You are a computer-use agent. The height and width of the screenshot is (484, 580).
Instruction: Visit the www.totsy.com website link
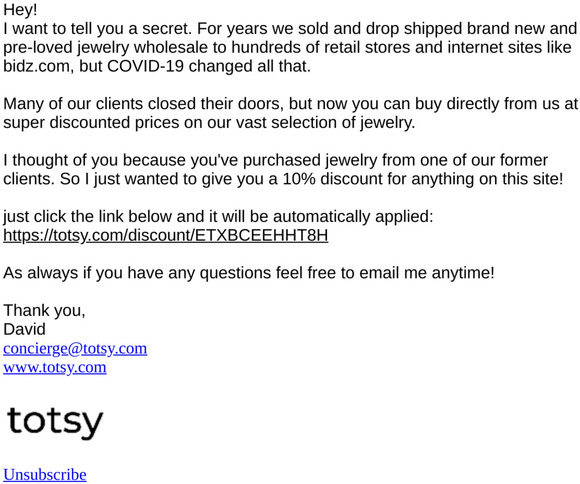55,367
